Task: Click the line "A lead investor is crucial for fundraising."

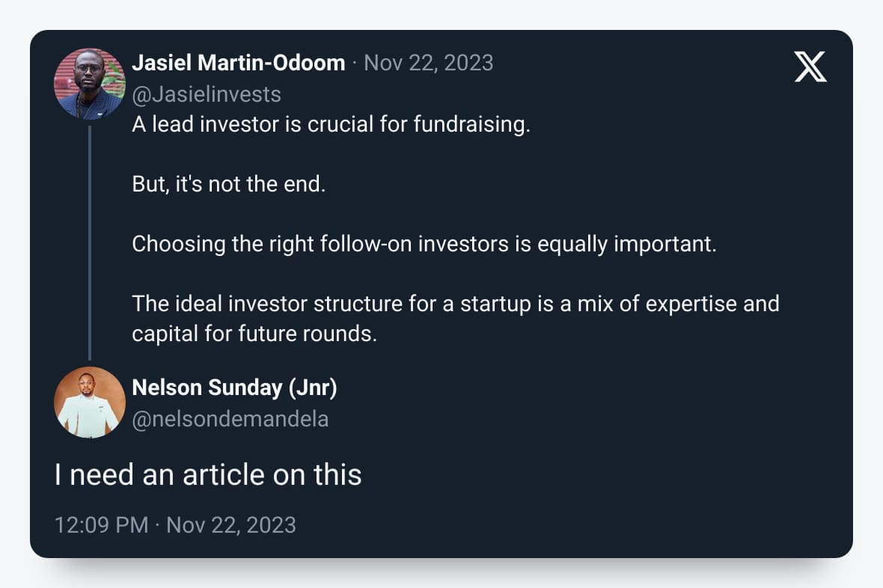Action: point(331,124)
